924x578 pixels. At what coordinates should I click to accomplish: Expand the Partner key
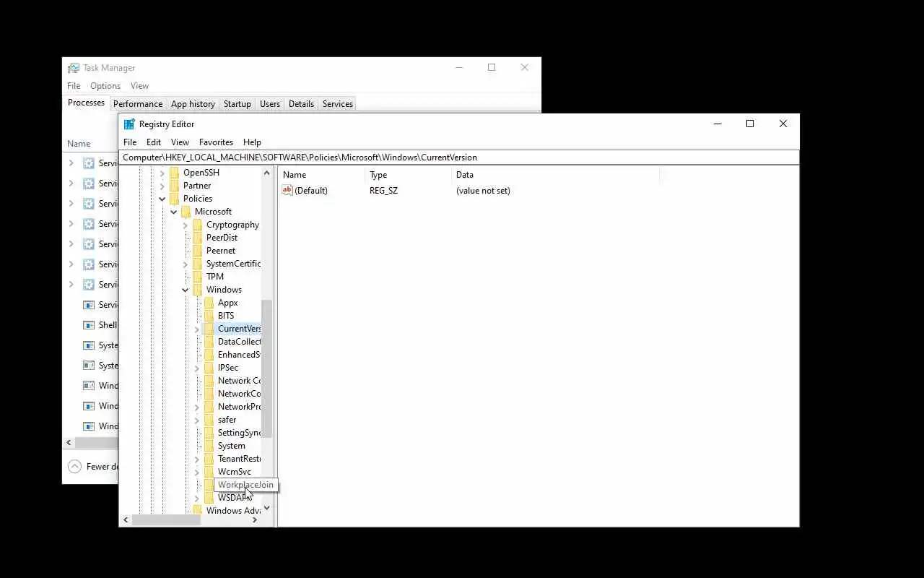click(x=162, y=186)
